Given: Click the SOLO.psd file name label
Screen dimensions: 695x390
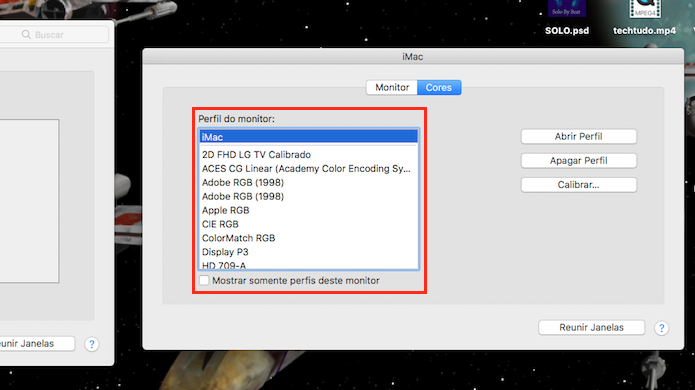Looking at the screenshot, I should [567, 31].
